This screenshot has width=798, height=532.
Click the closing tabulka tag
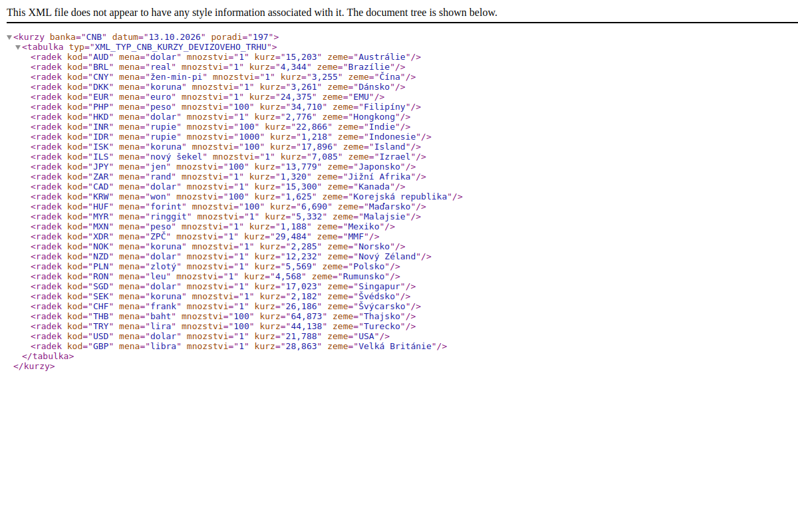click(x=48, y=356)
